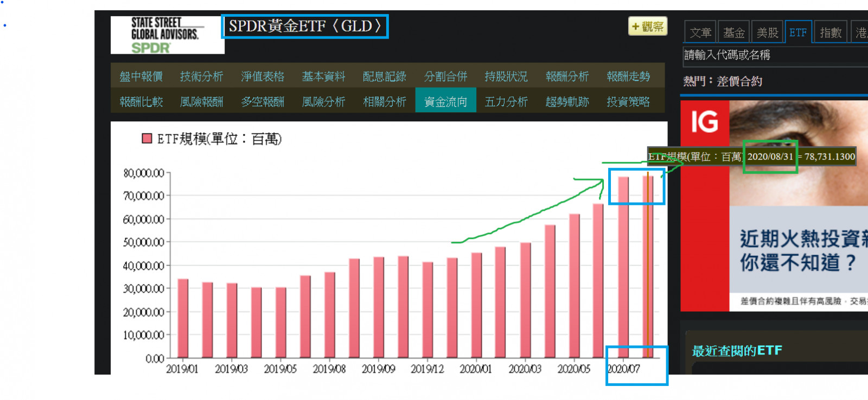Click the SPDR黃金ETF〈GLD〉 page title
Image resolution: width=868 pixels, height=400 pixels.
(305, 26)
